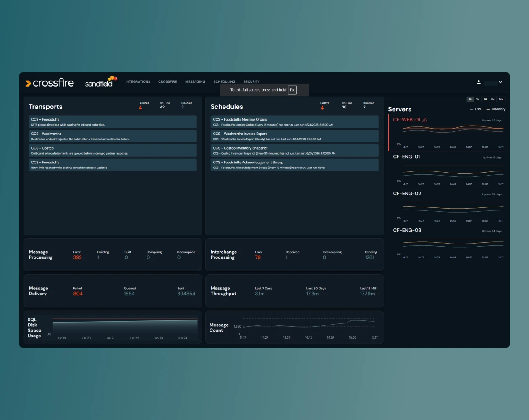Click the Esc key hint icon
The height and width of the screenshot is (420, 529).
[x=293, y=90]
